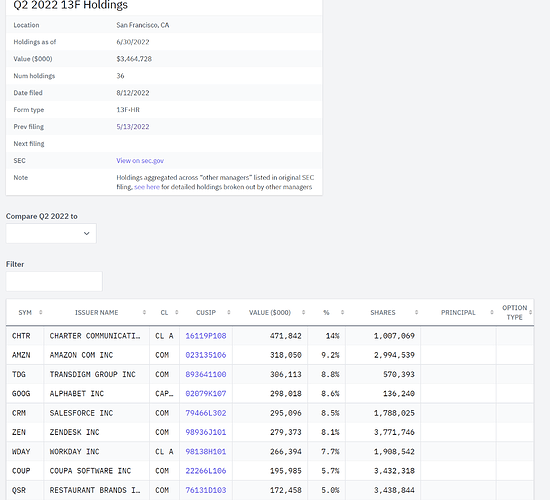Screen dimensions: 550x500
Task: Open Zendesk CUSIP 98936J101 link
Action: (x=206, y=432)
